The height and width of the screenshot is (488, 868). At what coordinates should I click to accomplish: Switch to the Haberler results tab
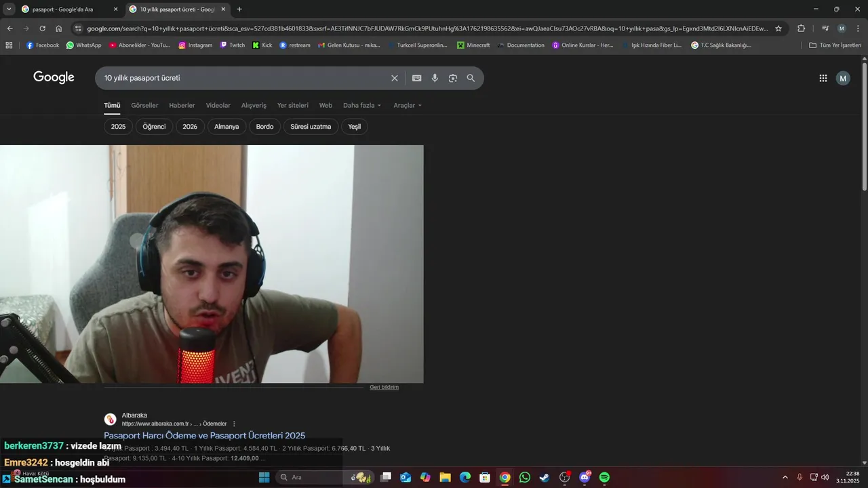182,106
